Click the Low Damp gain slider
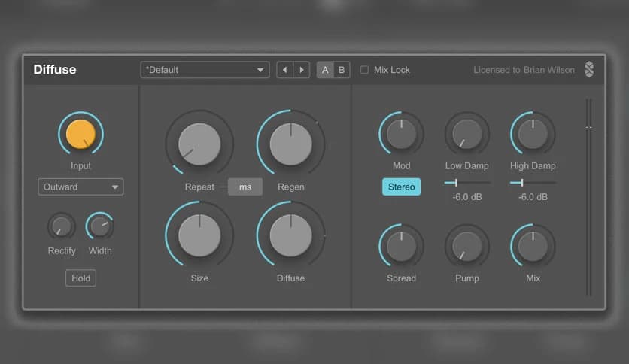The height and width of the screenshot is (364, 629). tap(467, 183)
